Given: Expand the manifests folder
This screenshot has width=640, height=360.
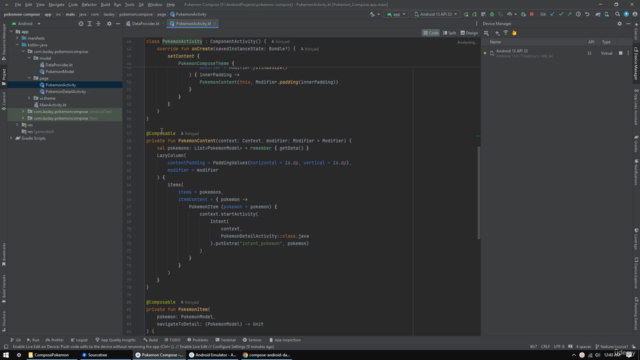Looking at the screenshot, I should pos(18,38).
